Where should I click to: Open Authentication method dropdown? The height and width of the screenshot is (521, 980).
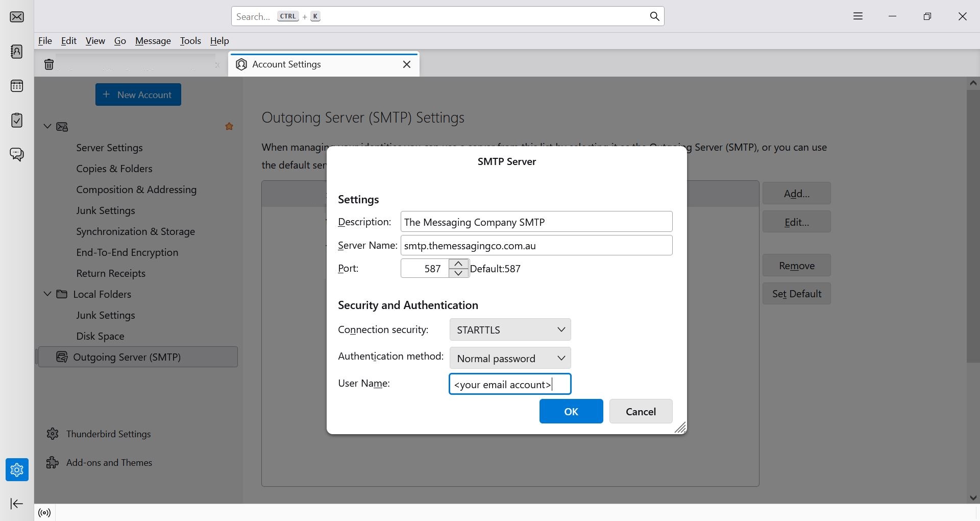(x=510, y=358)
